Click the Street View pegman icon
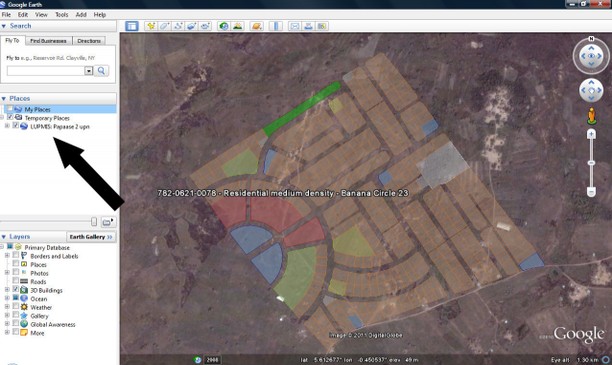Screen dimensions: 612x365 591,116
